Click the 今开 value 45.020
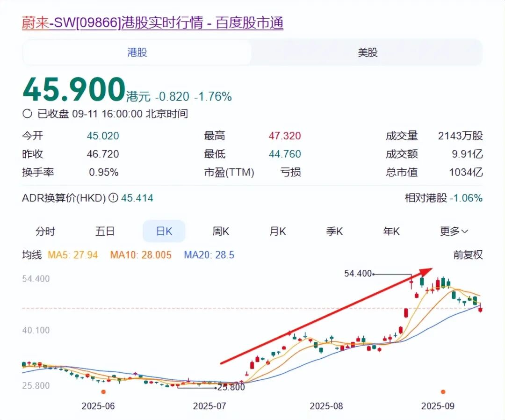505x420 pixels. pyautogui.click(x=103, y=136)
